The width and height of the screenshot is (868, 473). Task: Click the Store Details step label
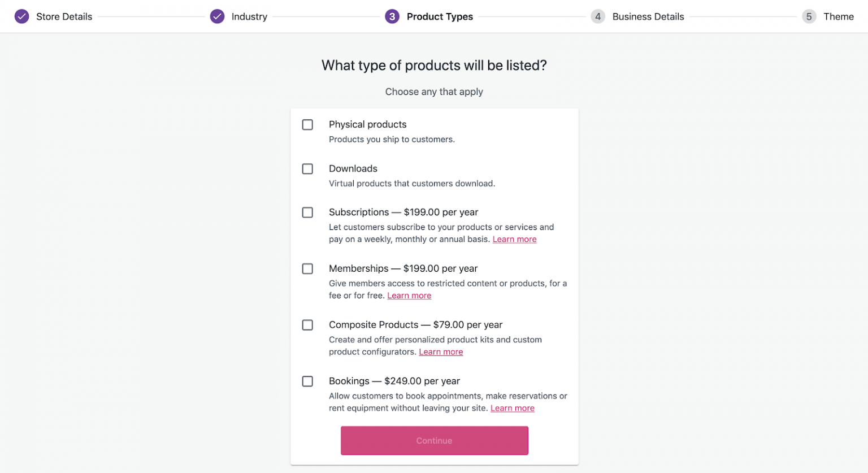(64, 16)
